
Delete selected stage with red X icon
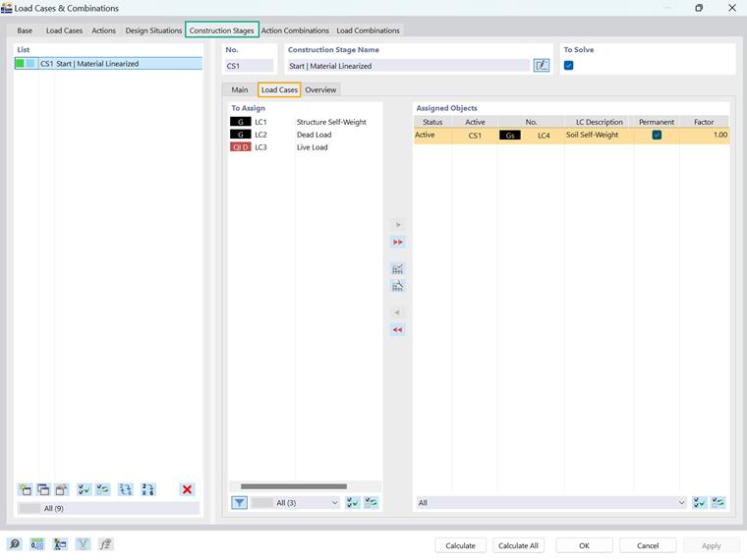(x=187, y=489)
